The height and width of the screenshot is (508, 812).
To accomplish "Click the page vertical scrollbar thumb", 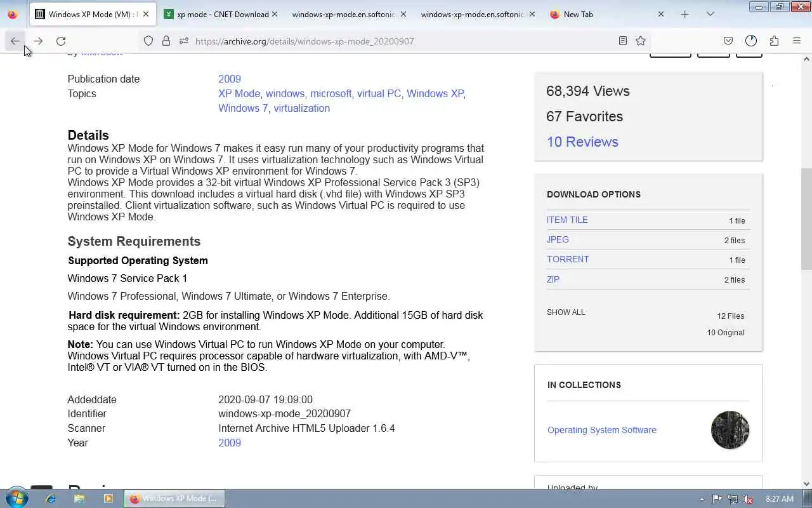I will [806, 219].
